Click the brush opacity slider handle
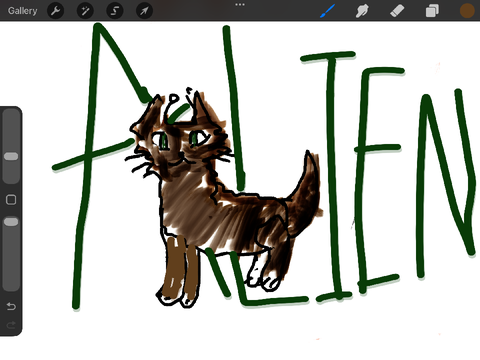 coord(11,222)
